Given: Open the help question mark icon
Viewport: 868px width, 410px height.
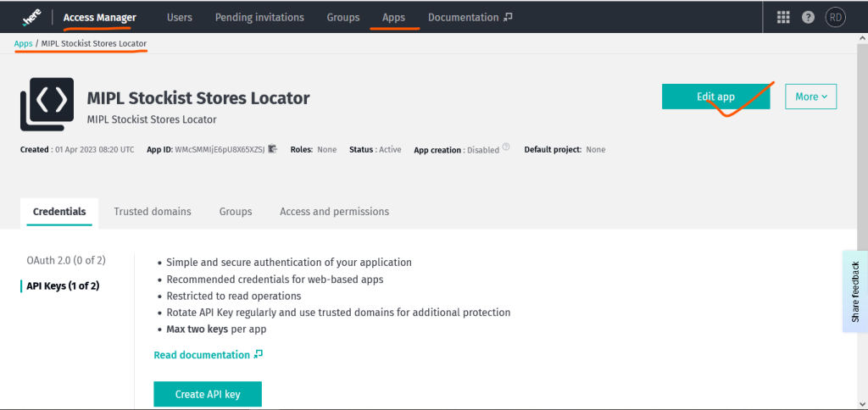Looking at the screenshot, I should click(x=808, y=17).
